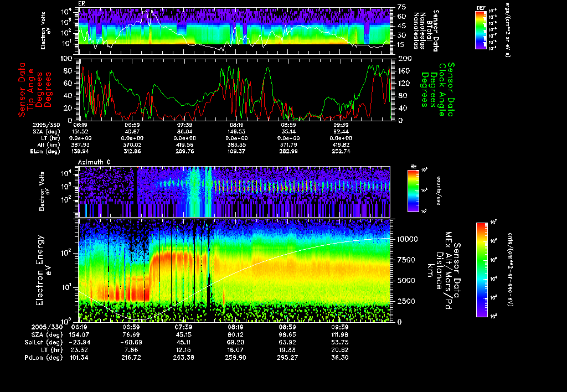Click the 100 degree tip angle tick
The width and height of the screenshot is (567, 392).
(x=67, y=59)
